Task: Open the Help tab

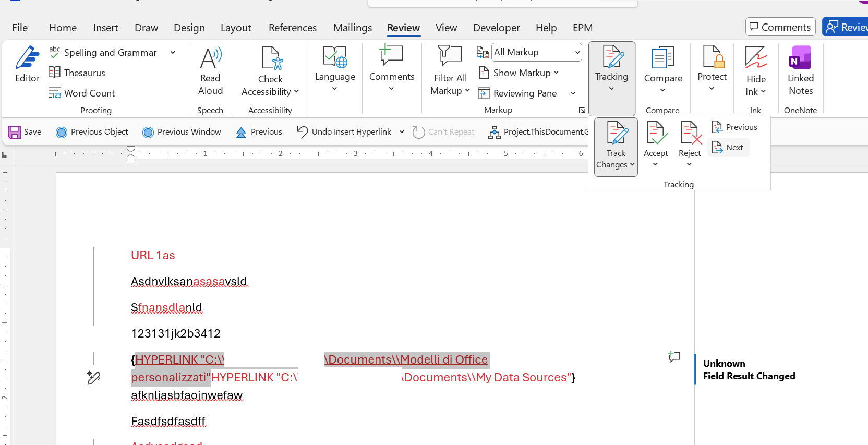Action: (x=546, y=28)
